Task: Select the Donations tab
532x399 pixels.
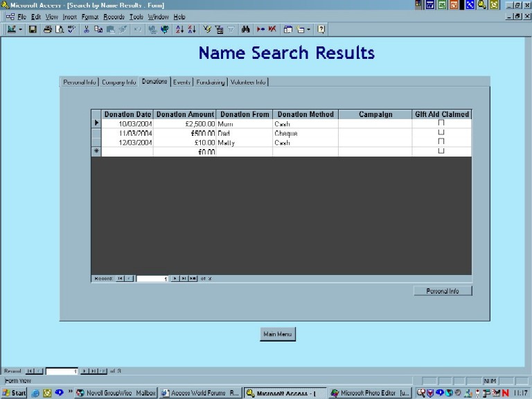Action: [154, 82]
